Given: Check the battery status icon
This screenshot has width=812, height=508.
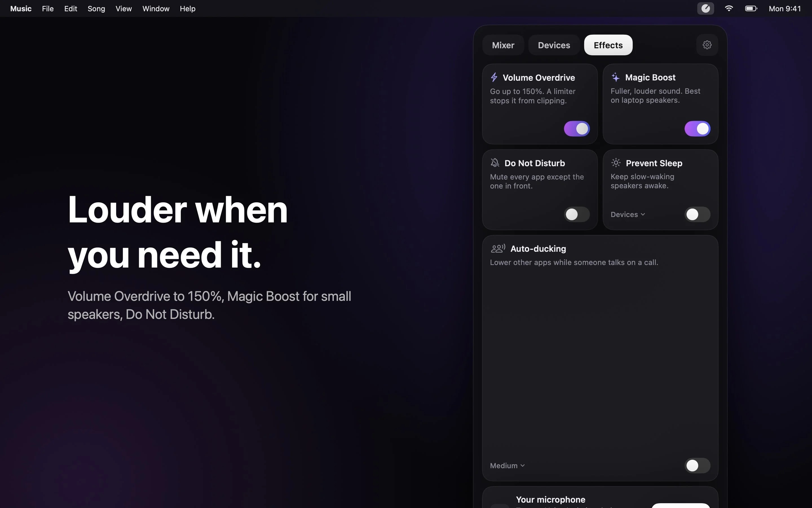Looking at the screenshot, I should [x=751, y=8].
